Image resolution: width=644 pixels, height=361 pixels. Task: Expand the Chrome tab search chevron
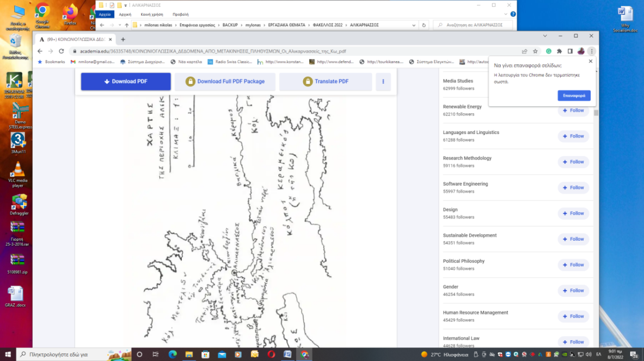pyautogui.click(x=545, y=36)
